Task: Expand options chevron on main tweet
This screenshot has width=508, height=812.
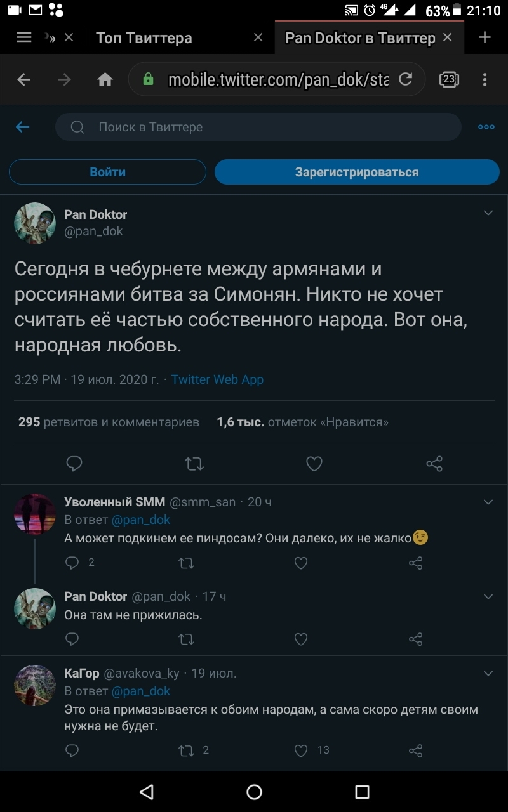Action: [488, 213]
